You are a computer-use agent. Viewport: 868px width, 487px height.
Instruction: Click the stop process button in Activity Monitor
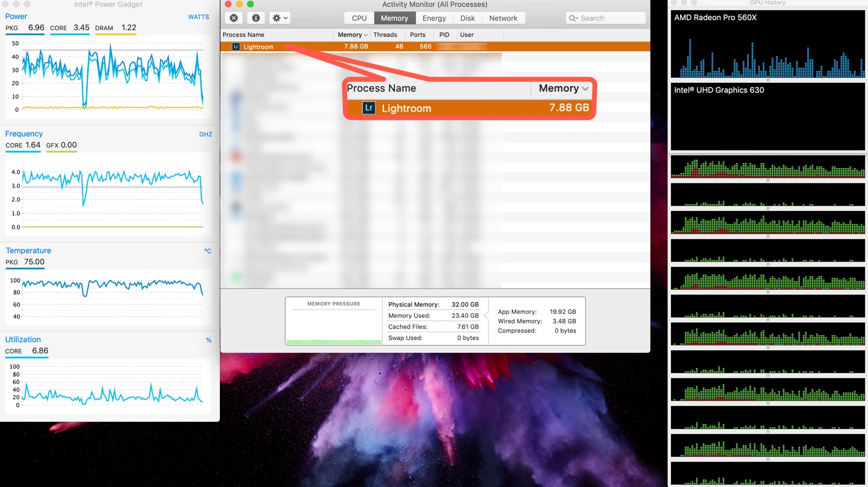click(x=234, y=18)
